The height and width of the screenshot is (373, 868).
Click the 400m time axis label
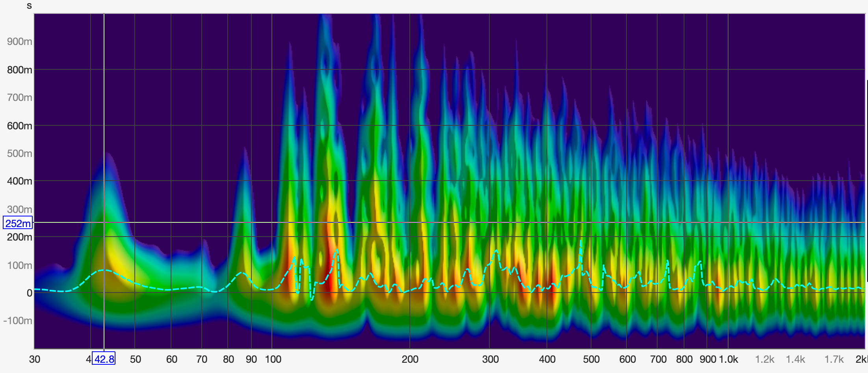[20, 181]
